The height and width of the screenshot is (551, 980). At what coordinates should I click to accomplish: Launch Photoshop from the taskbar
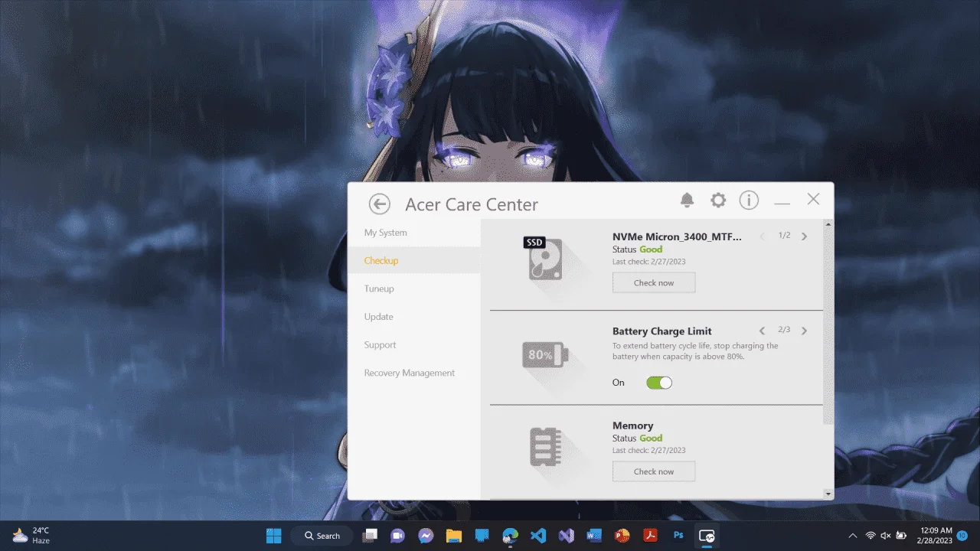(x=678, y=536)
